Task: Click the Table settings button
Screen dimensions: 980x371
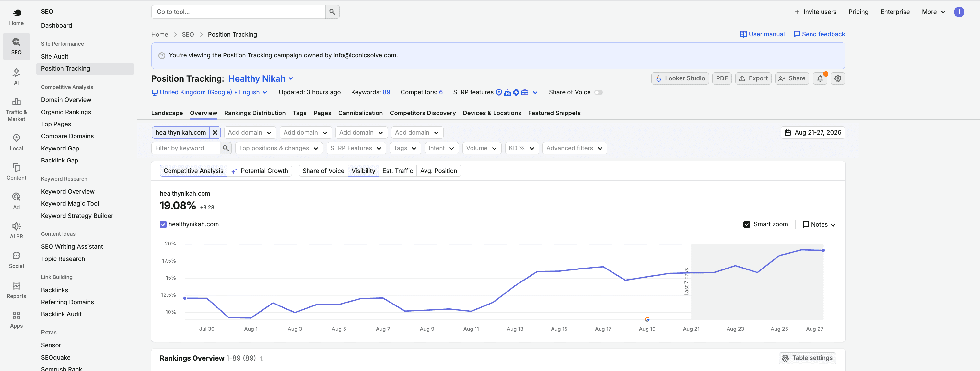Action: click(807, 358)
